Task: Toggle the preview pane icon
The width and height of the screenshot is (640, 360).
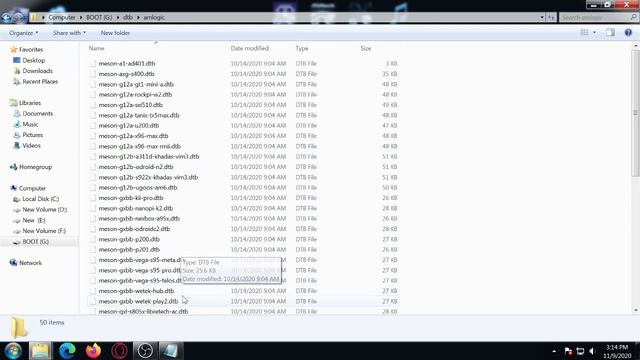Action: (x=610, y=33)
